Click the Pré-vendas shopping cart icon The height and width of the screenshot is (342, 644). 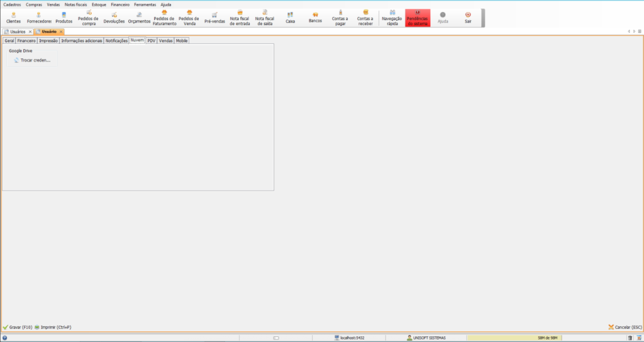coord(214,18)
